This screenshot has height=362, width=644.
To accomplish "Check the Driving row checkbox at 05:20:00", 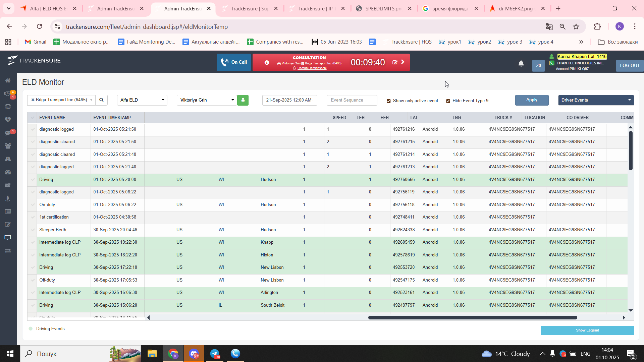I will (33, 180).
